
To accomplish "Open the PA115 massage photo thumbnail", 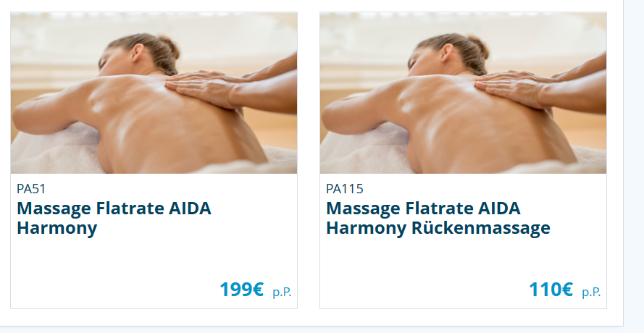I will point(463,93).
